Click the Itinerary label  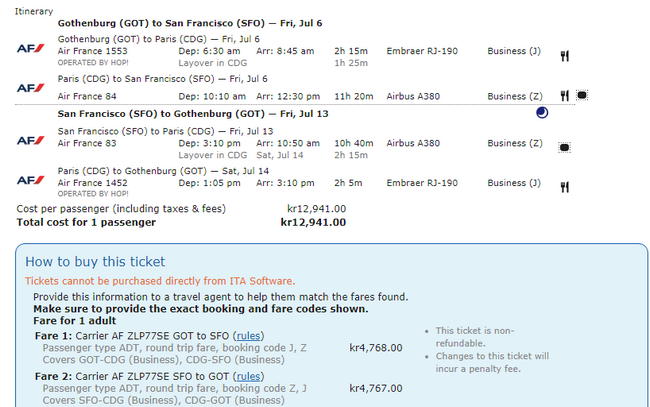click(x=34, y=12)
